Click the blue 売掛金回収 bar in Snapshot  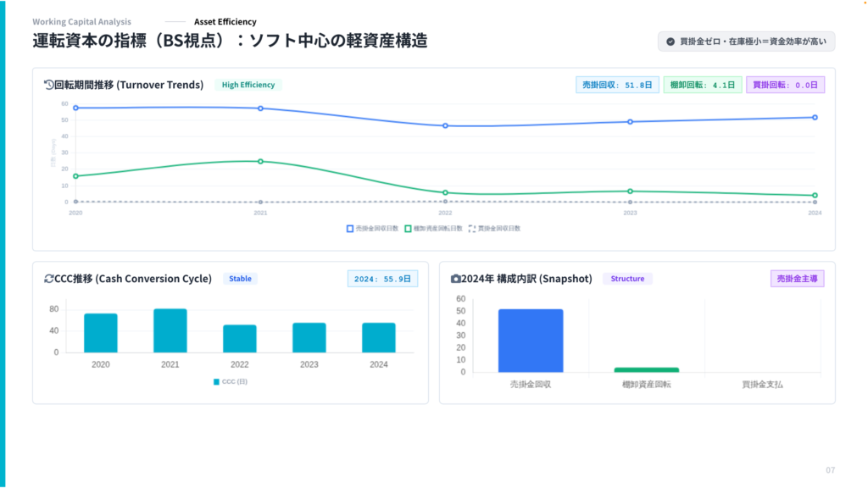pos(531,341)
